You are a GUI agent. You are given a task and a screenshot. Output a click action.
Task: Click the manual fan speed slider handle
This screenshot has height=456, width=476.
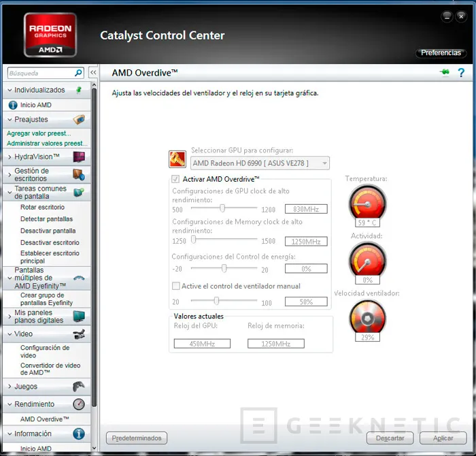coord(216,301)
